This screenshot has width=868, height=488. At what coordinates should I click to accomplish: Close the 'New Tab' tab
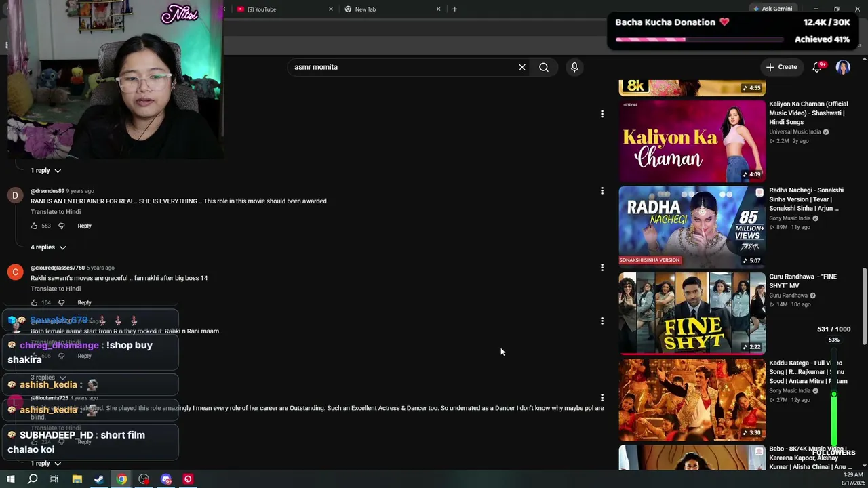(x=438, y=9)
